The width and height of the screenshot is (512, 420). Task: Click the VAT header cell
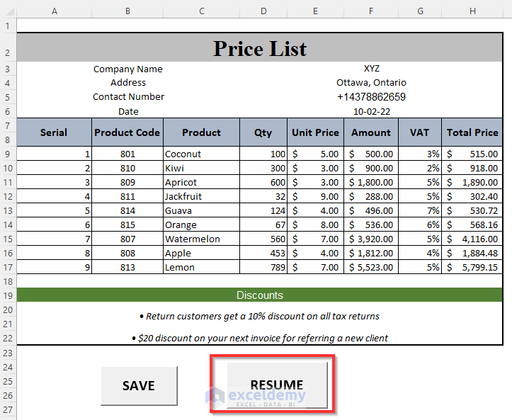coord(420,132)
